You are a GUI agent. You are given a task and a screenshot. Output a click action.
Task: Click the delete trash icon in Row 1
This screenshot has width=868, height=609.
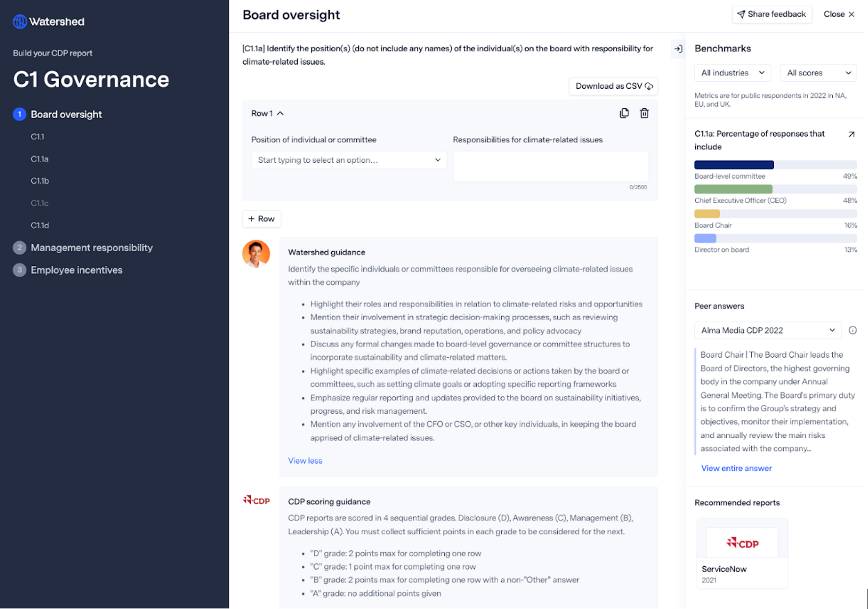[x=644, y=113]
